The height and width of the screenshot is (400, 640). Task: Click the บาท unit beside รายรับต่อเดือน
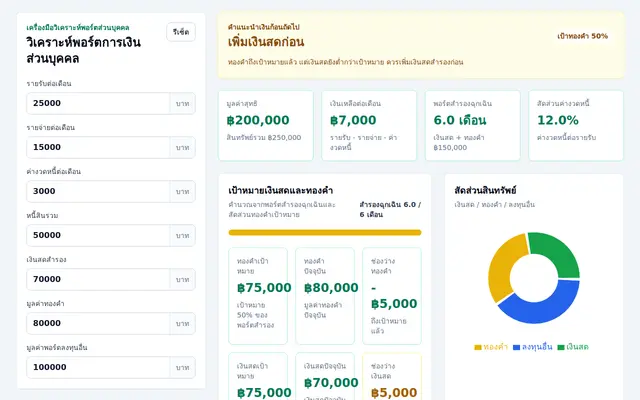[182, 103]
